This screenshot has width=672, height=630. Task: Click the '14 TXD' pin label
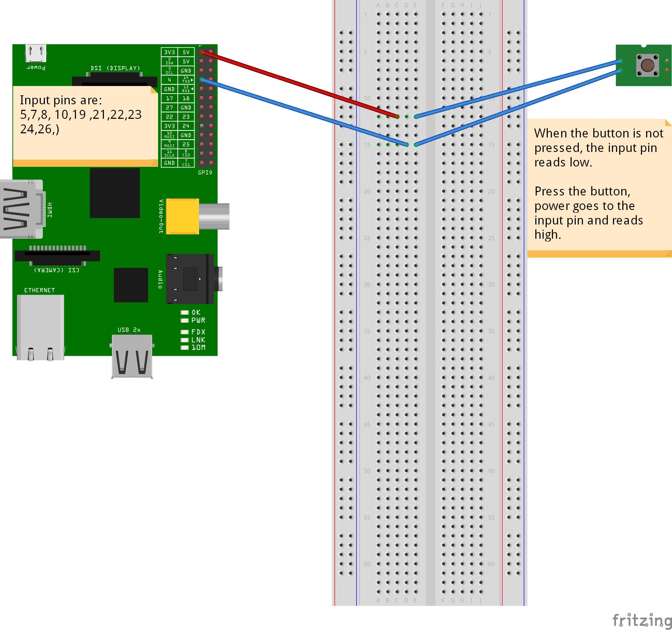click(x=186, y=80)
